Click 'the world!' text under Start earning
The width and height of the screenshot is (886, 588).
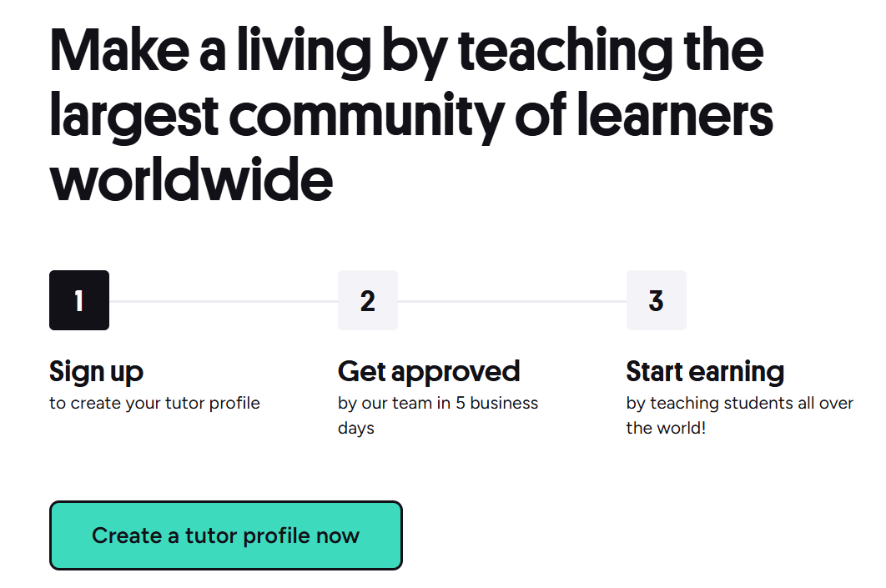pyautogui.click(x=666, y=428)
